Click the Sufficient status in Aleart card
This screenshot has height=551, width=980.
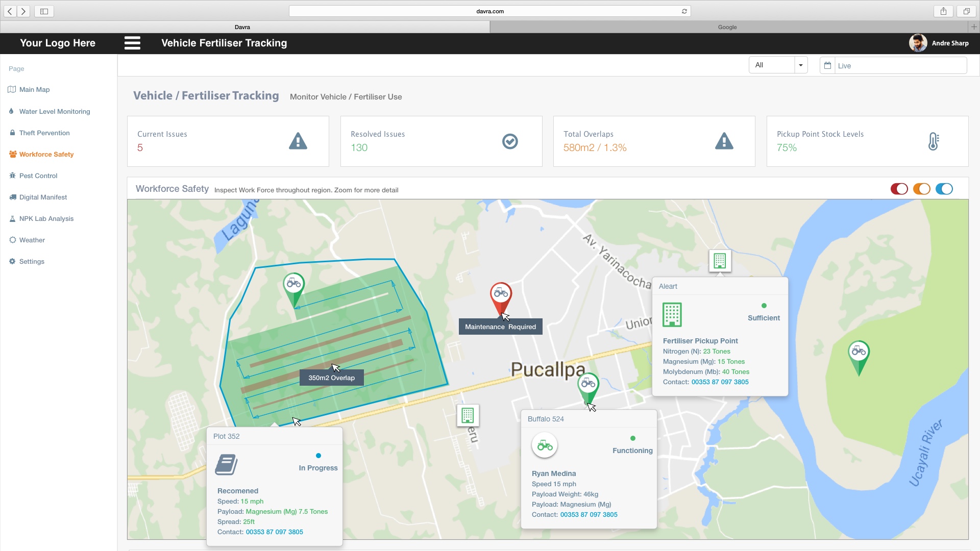click(x=764, y=318)
